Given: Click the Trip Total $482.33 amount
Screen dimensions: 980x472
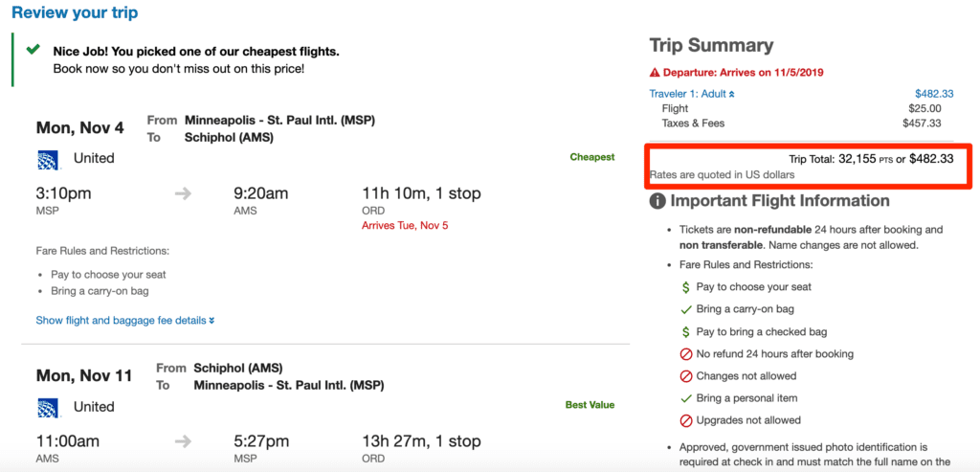Looking at the screenshot, I should [x=930, y=159].
